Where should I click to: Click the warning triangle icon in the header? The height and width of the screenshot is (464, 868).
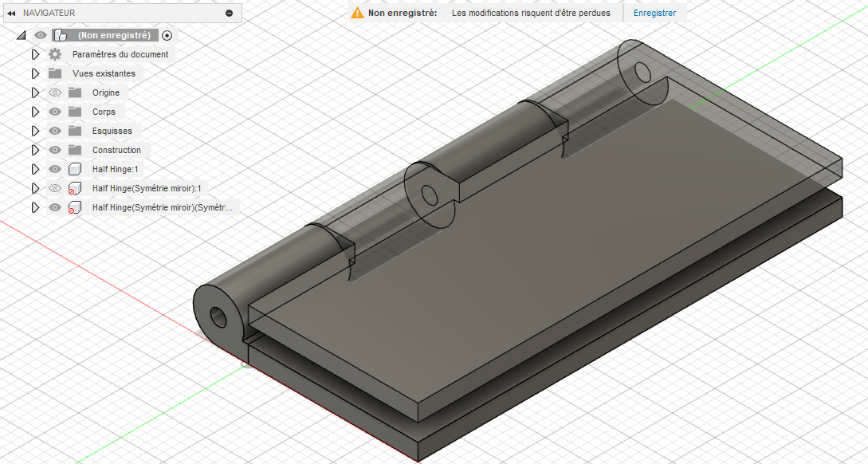pos(356,12)
